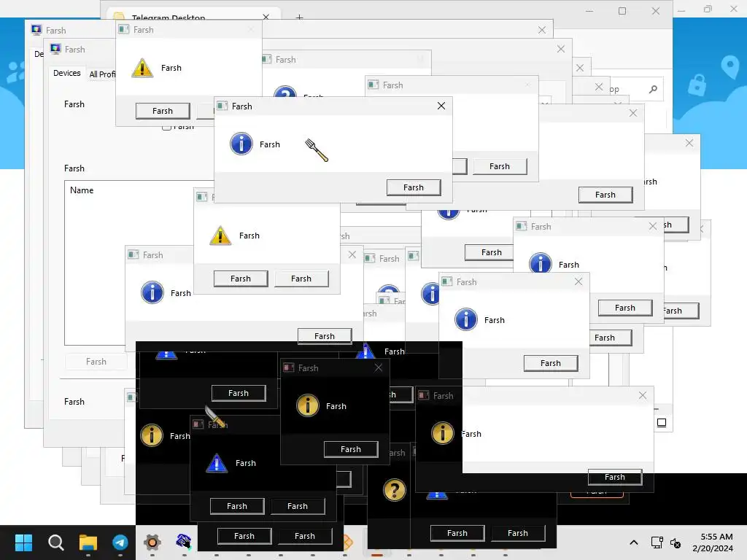The width and height of the screenshot is (747, 560).
Task: Click the knife icon over the dark dialogs
Action: point(215,416)
